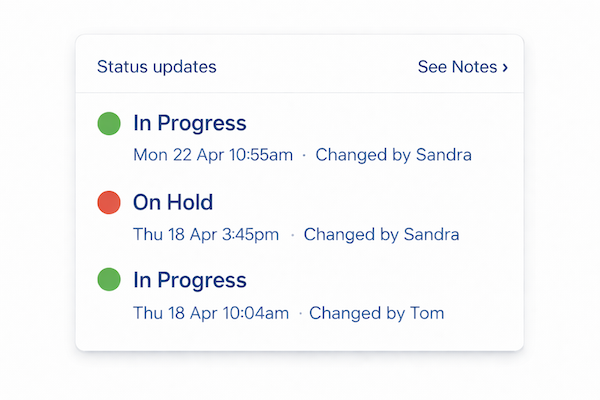Click the chevron arrow next to See Notes
The width and height of the screenshot is (600, 400).
[505, 68]
